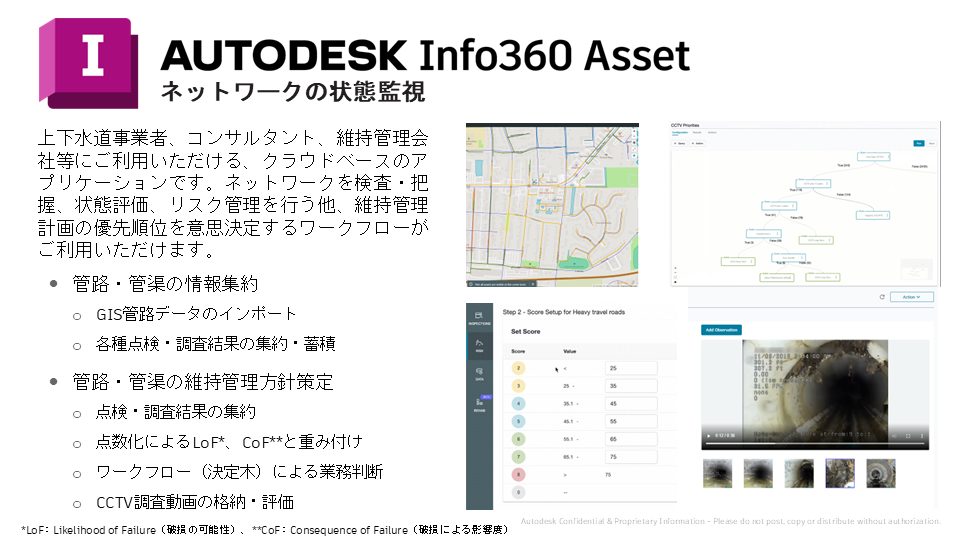960x540 pixels.
Task: Click the Autodesk Info360 Asset logo
Action: pos(93,59)
